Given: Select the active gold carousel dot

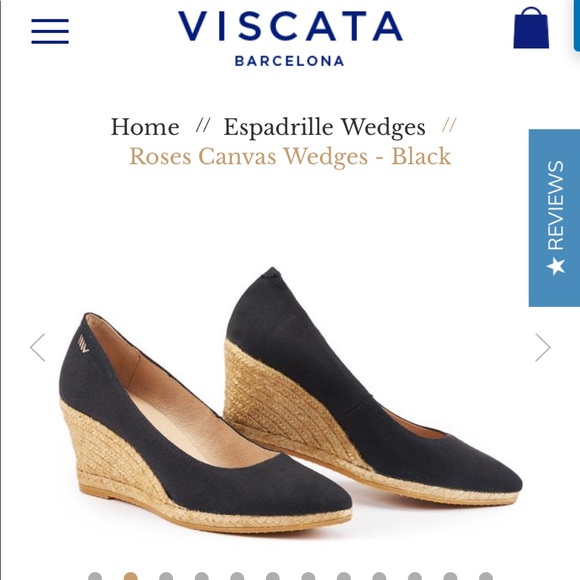Looking at the screenshot, I should [131, 576].
